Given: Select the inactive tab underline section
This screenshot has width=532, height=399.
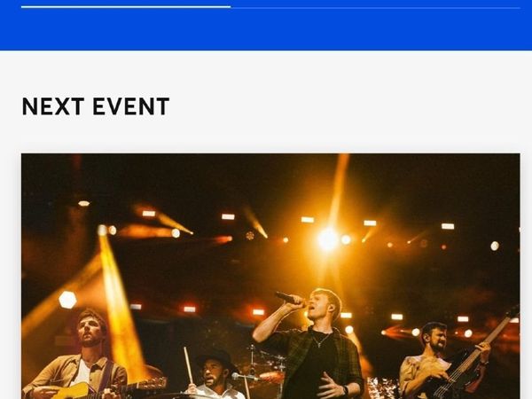Looking at the screenshot, I should point(375,7).
